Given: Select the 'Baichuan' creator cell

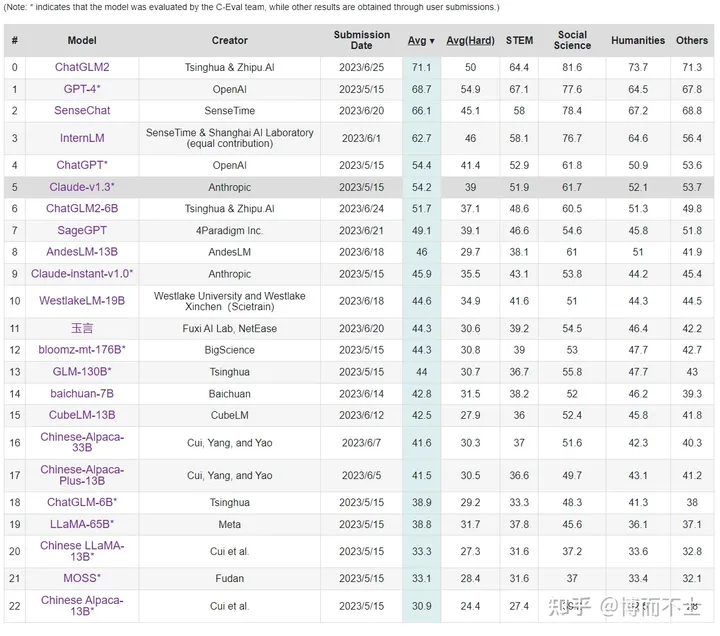Looking at the screenshot, I should point(230,394).
